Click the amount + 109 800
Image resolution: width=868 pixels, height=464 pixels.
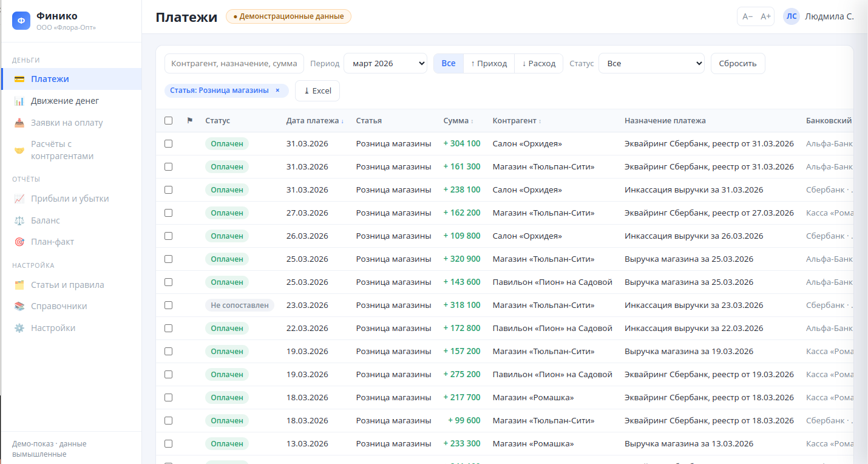click(x=462, y=236)
